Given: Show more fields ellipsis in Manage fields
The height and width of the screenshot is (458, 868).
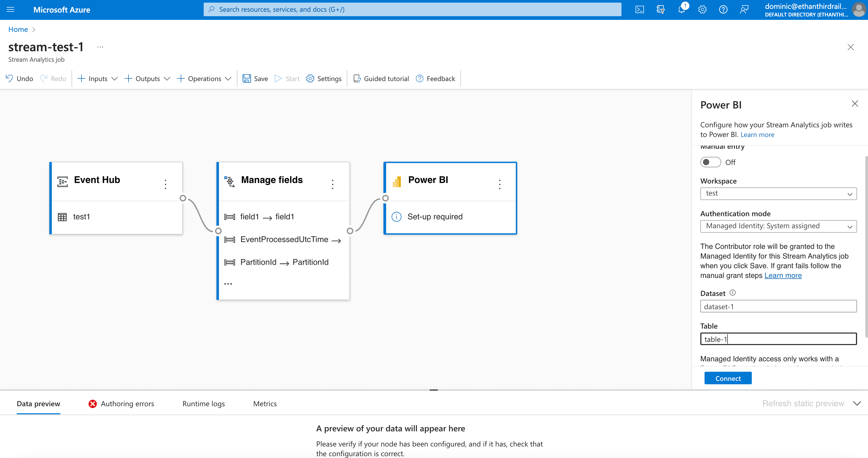Looking at the screenshot, I should pos(228,284).
